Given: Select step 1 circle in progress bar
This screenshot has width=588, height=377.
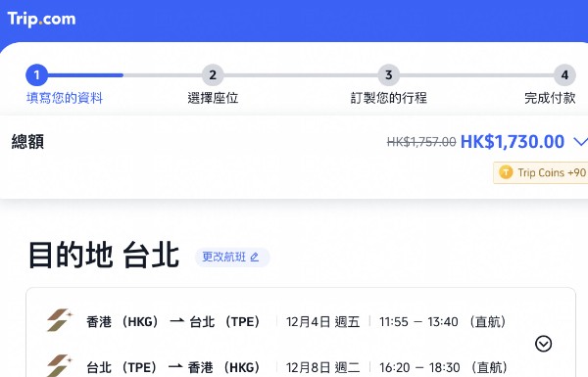Looking at the screenshot, I should (x=37, y=75).
